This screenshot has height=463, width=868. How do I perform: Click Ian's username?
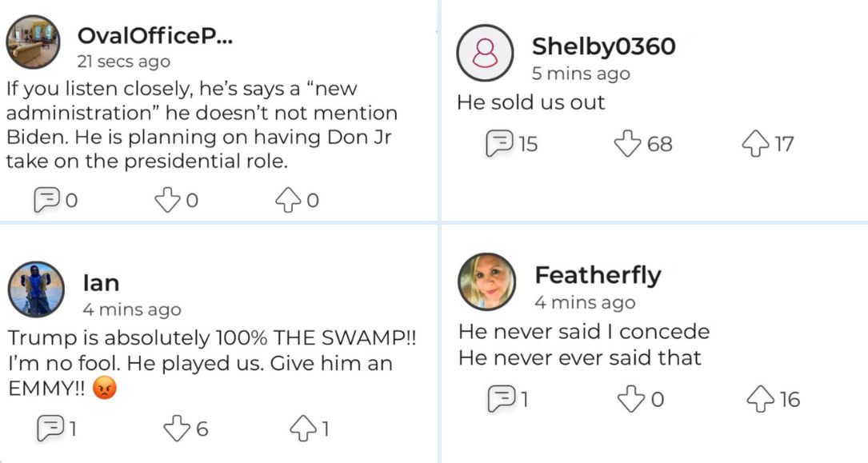click(x=102, y=281)
